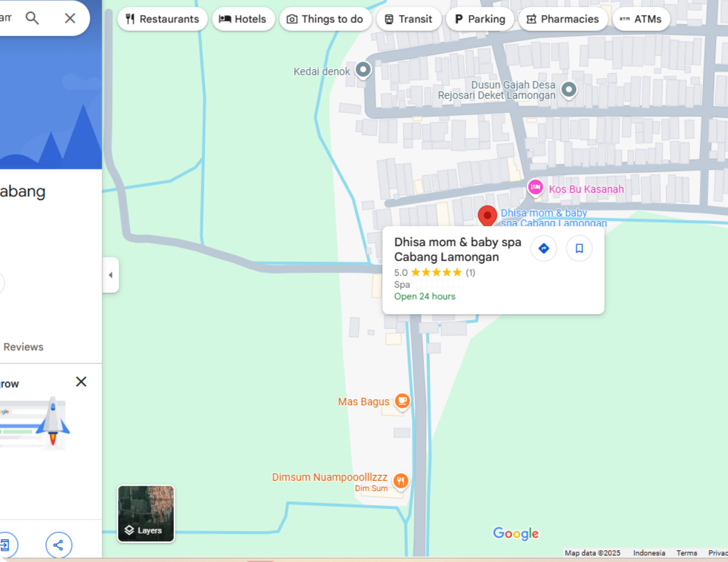This screenshot has height=562, width=728.
Task: Click the Kedai denok map pin
Action: [x=363, y=69]
